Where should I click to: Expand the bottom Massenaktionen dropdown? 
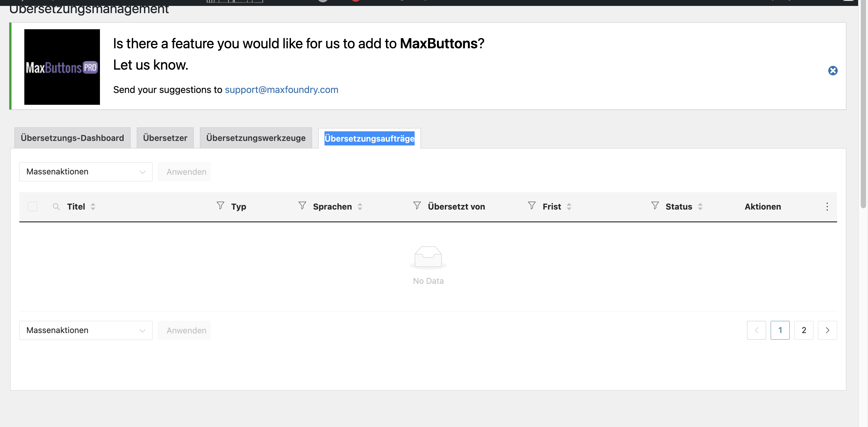pyautogui.click(x=86, y=330)
